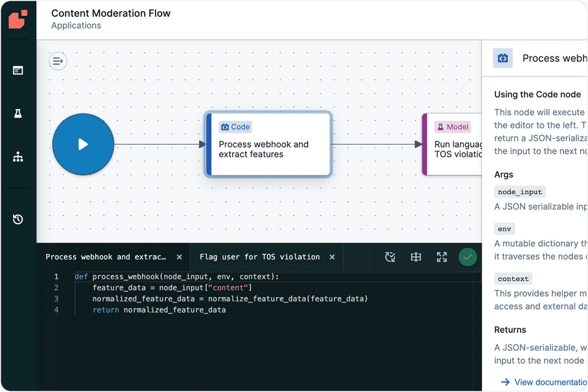Click the 'Args' heading
The width and height of the screenshot is (588, 392).
pos(503,175)
